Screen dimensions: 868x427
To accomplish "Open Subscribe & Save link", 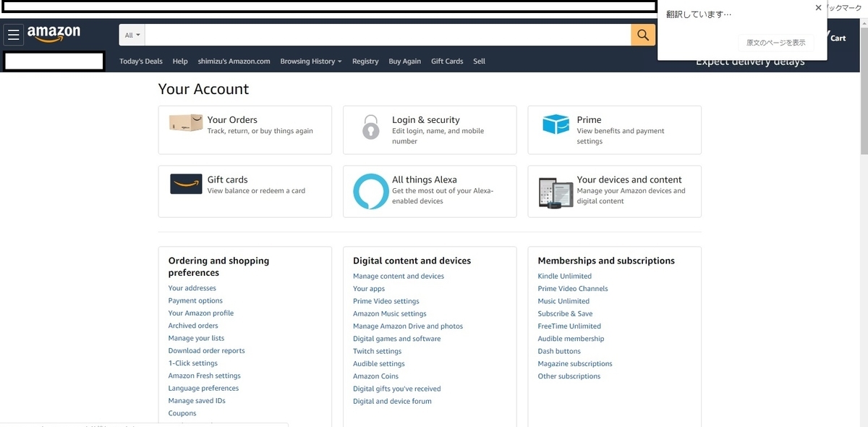I will [565, 314].
